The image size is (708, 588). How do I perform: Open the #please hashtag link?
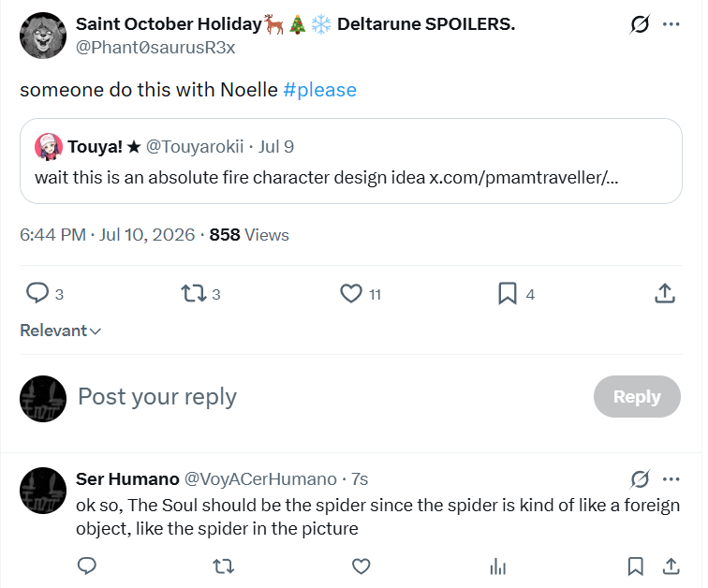(319, 90)
